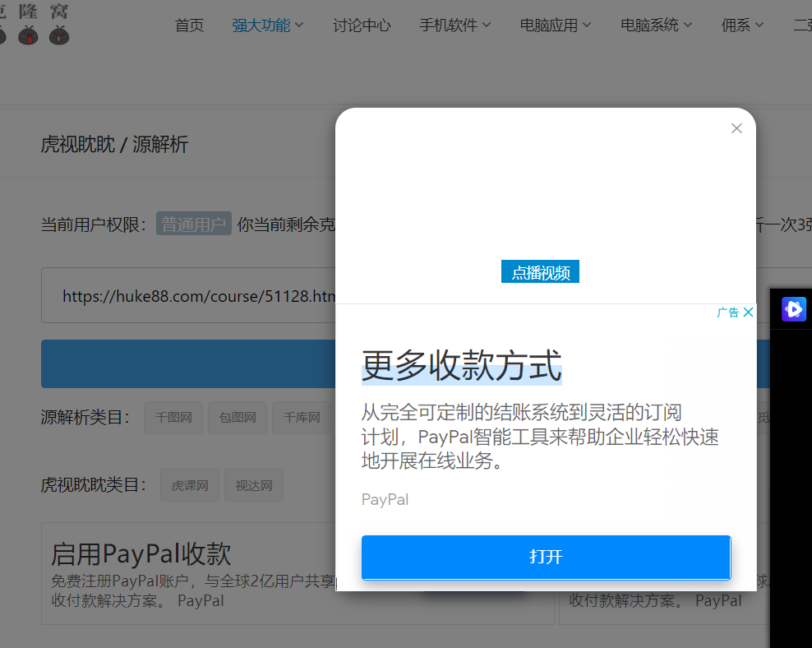Select 包图网 category

tap(238, 418)
